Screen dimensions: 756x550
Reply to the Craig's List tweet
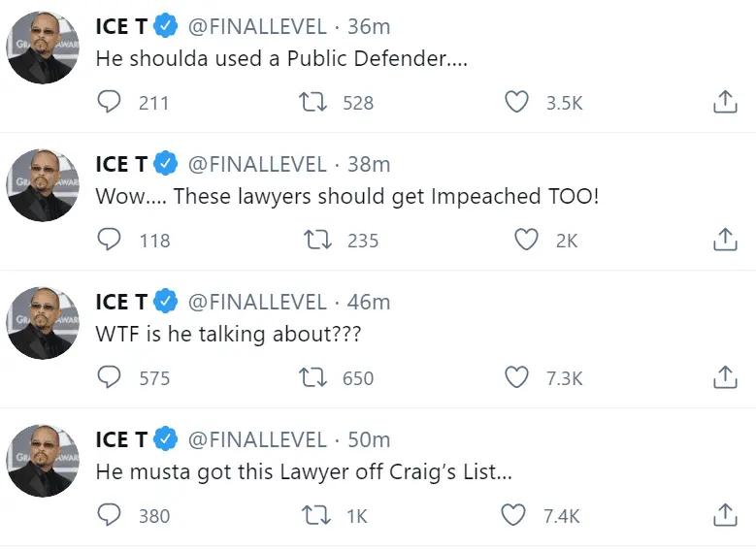point(112,515)
